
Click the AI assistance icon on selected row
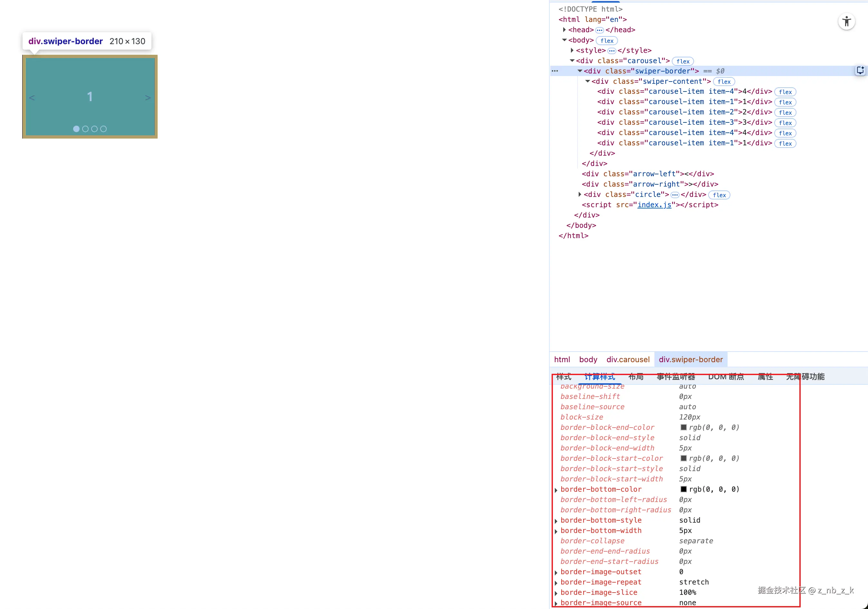pos(860,71)
